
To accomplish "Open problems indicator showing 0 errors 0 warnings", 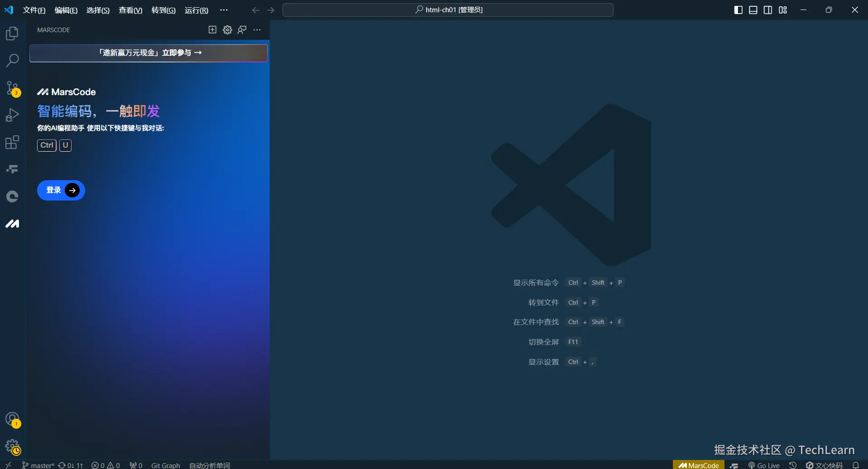I will click(106, 465).
